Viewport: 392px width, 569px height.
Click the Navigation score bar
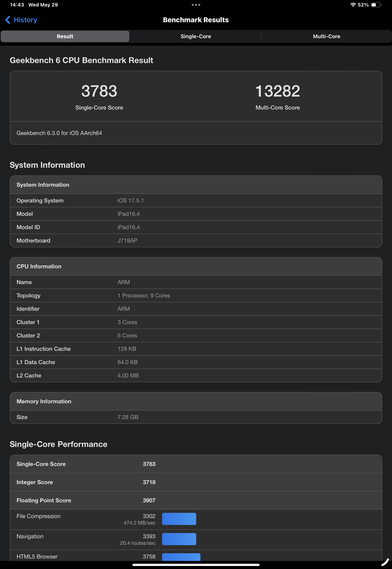179,539
